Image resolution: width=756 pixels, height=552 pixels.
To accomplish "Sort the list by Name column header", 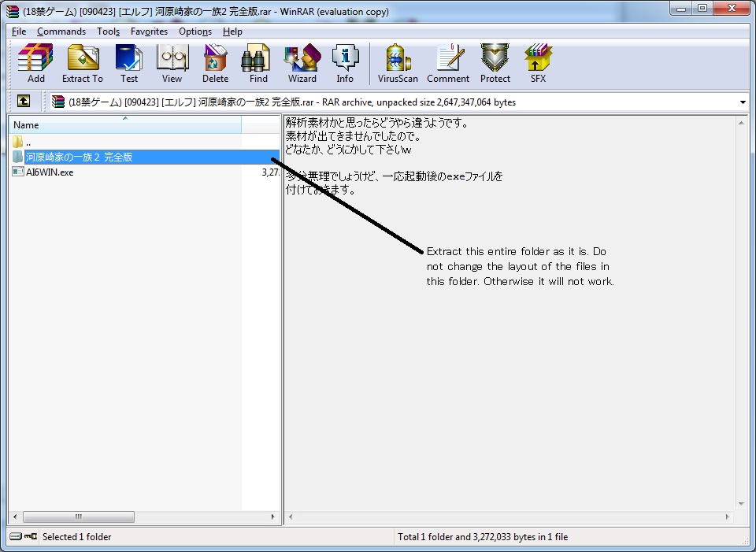I will (125, 125).
